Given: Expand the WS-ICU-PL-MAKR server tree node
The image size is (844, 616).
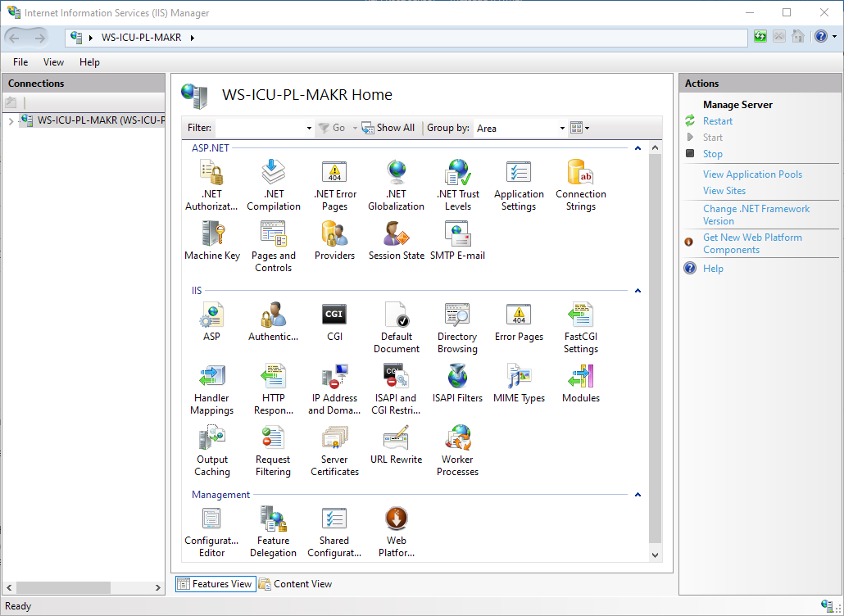Looking at the screenshot, I should 11,121.
